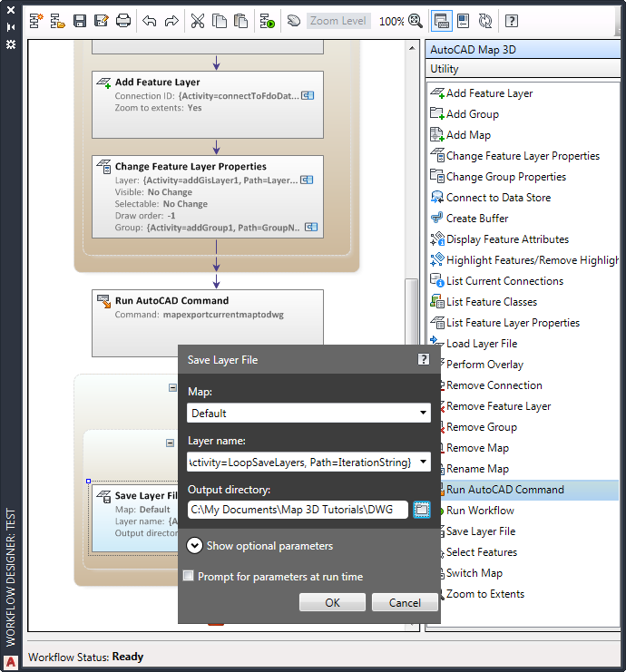
Task: Undo the last workflow edit
Action: click(x=149, y=21)
